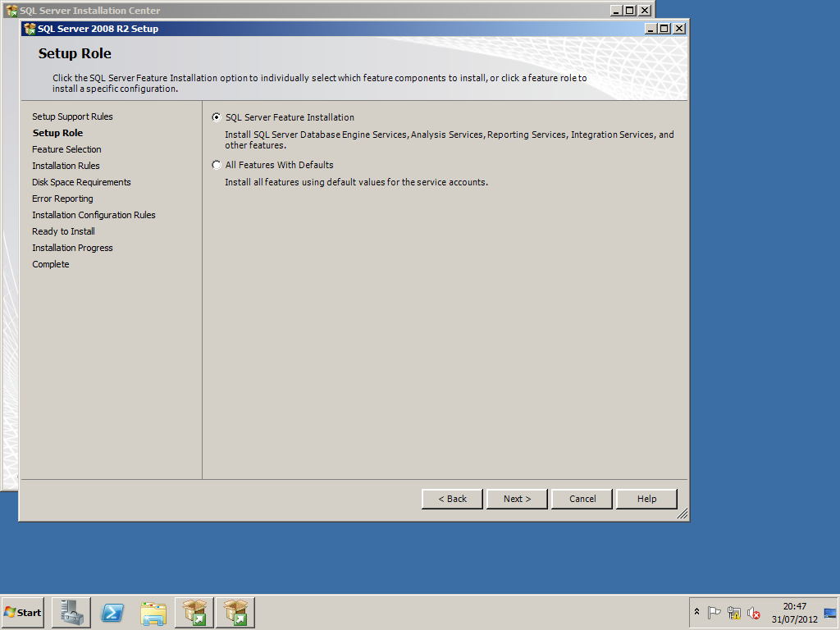
Task: Maximize the SQL Server 2008 R2 Setup window
Action: 664,29
